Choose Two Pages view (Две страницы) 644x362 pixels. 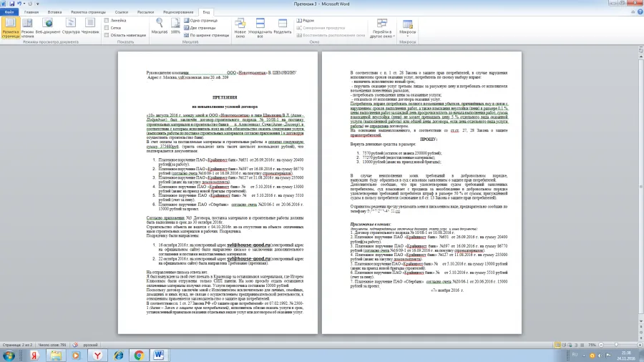pos(200,28)
